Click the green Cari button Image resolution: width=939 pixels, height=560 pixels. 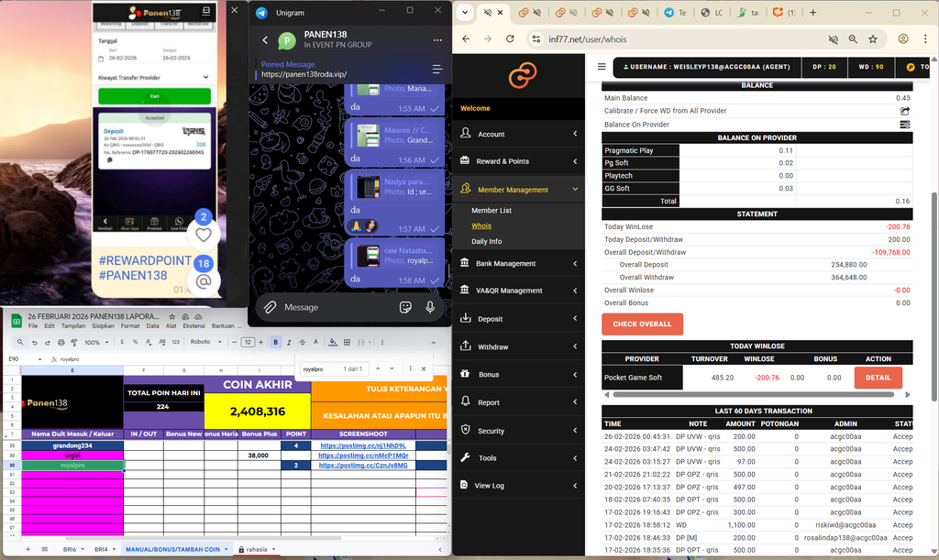point(154,95)
